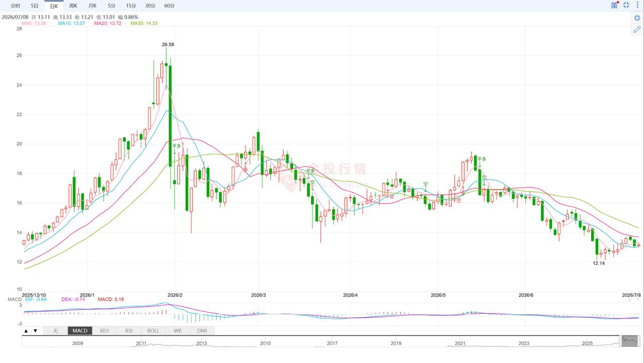The height and width of the screenshot is (363, 644).
Task: Click the gray range handle on timeline navigator
Action: tap(630, 341)
